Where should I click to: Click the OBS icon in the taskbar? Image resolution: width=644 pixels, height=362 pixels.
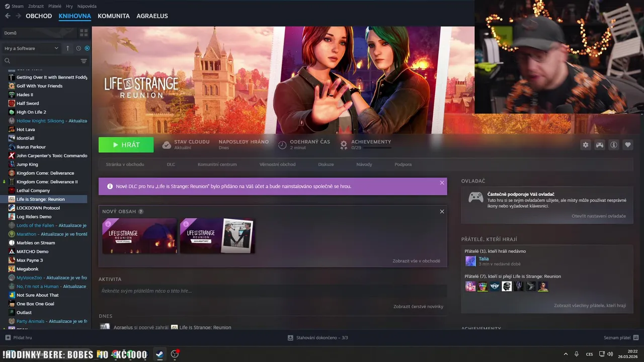point(175,354)
